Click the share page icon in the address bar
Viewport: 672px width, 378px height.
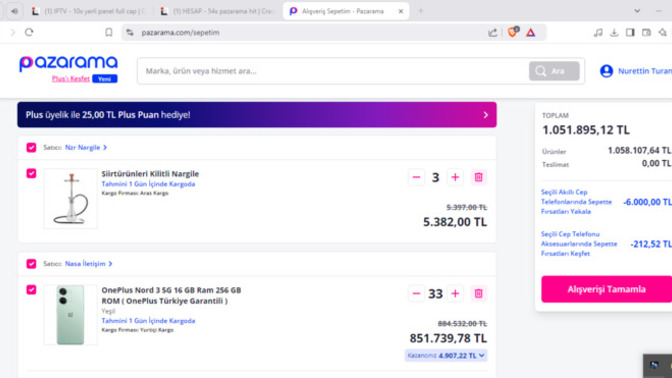492,32
